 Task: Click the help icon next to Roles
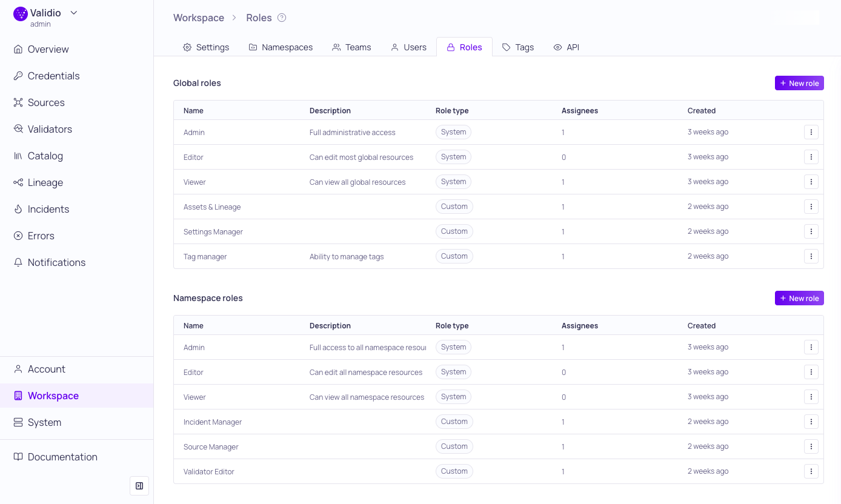282,18
